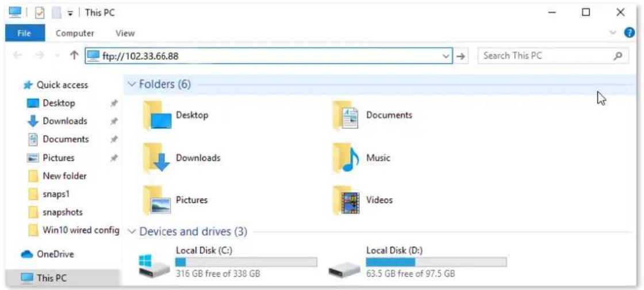Screen dimensions: 644x290
Task: Go forward with the forward arrow
Action: coord(40,56)
